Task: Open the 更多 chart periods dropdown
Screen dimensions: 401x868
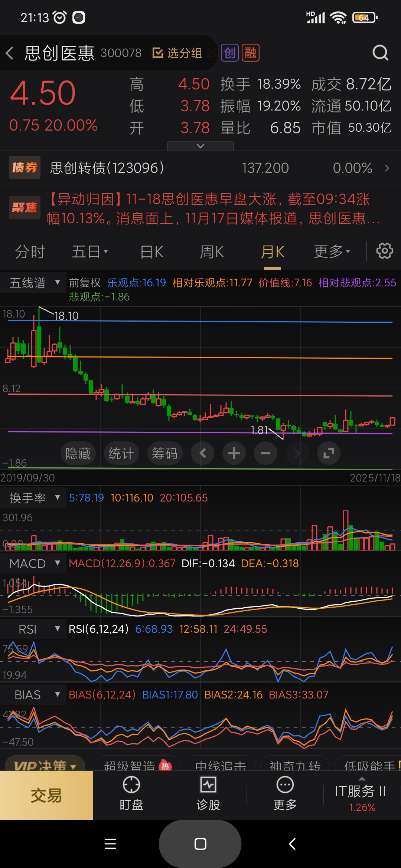Action: [332, 252]
